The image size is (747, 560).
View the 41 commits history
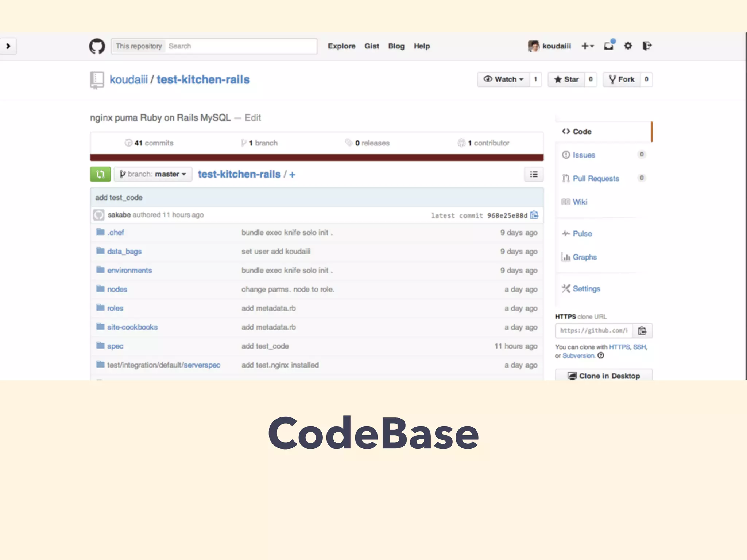(x=149, y=143)
